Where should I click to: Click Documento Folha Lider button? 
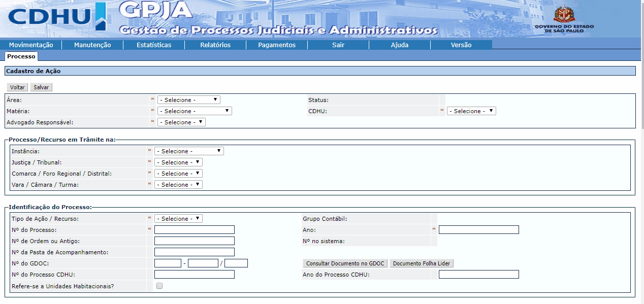tap(422, 263)
